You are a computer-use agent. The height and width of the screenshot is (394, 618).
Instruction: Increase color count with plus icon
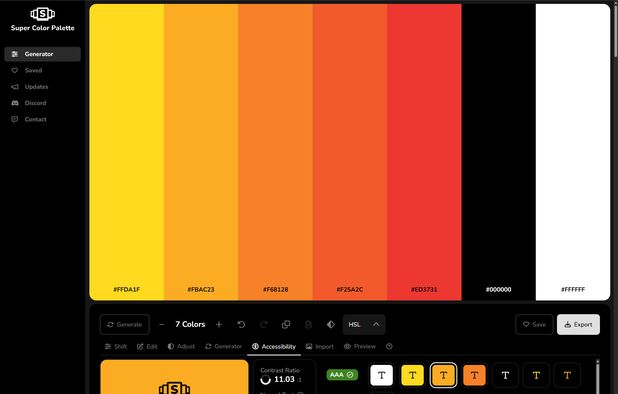[219, 325]
